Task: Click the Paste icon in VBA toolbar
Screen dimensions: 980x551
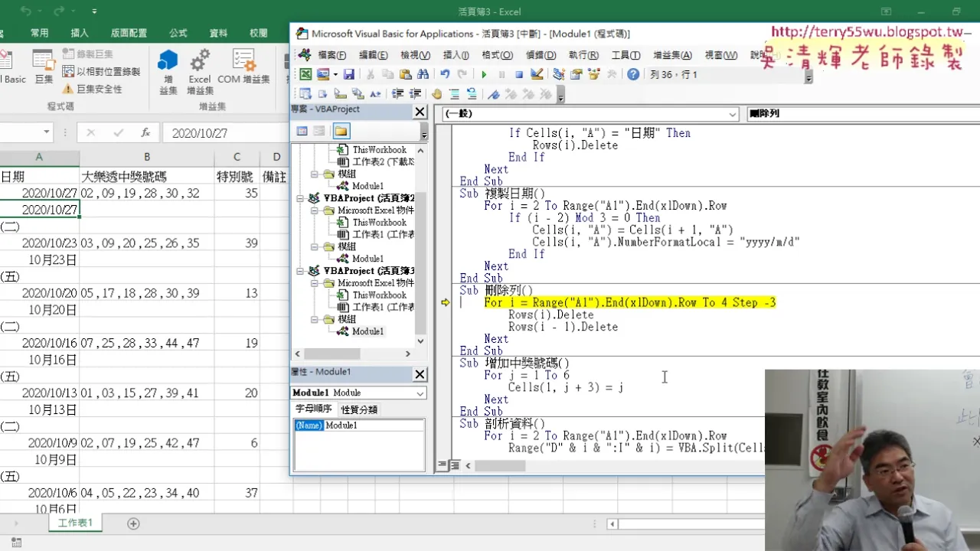Action: [x=404, y=74]
